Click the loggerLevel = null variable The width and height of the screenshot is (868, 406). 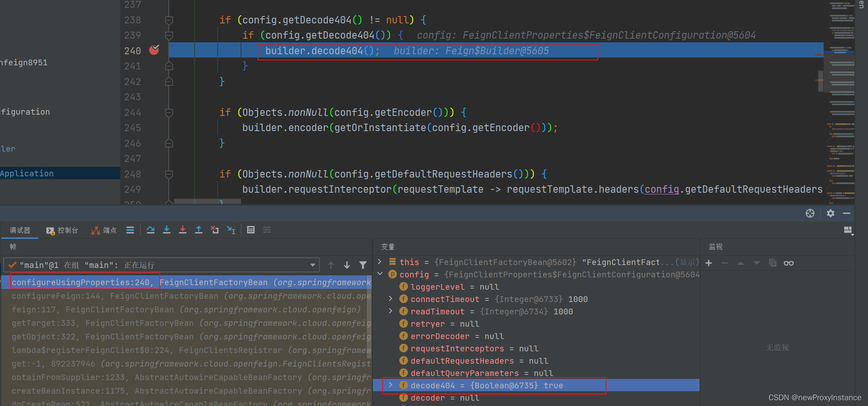(x=455, y=287)
